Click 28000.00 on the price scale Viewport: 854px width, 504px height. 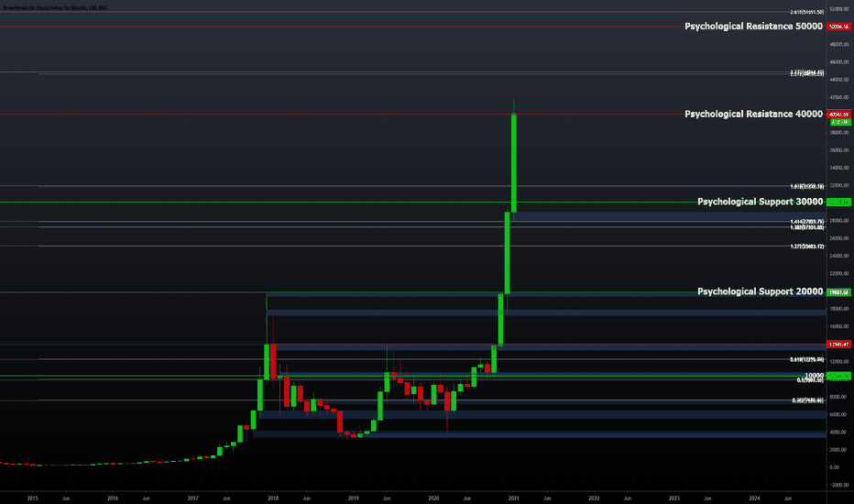point(839,221)
